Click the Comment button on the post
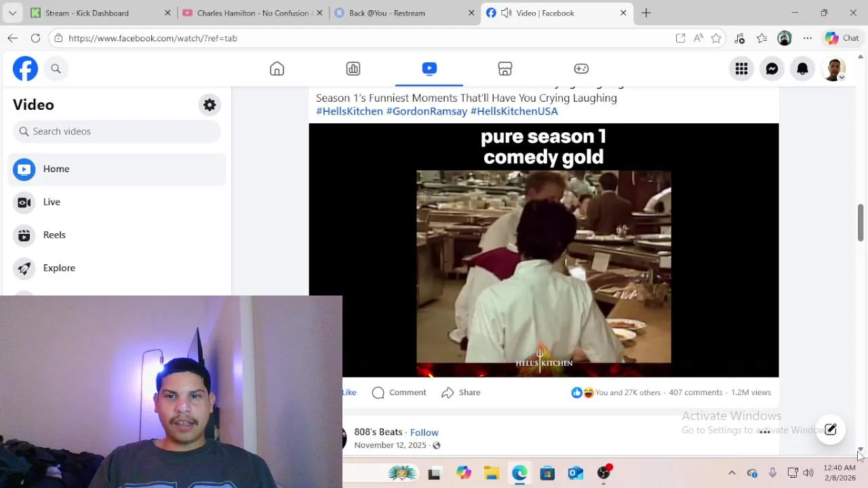 coord(399,392)
